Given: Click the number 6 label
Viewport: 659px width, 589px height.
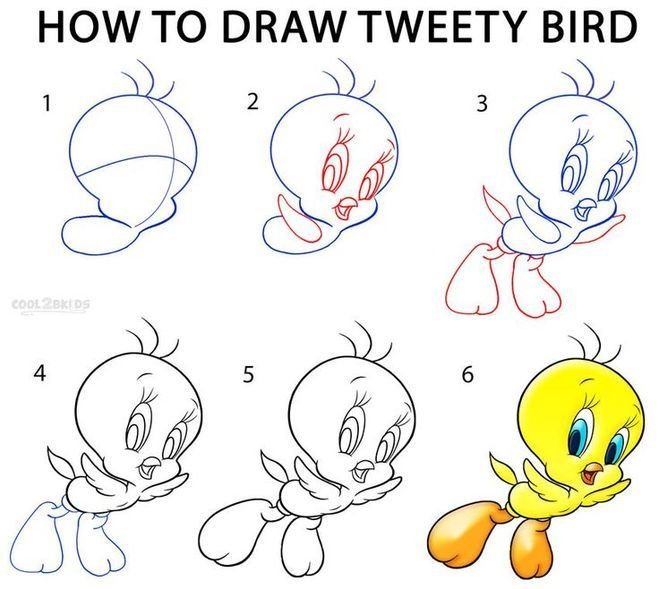Looking at the screenshot, I should tap(468, 374).
